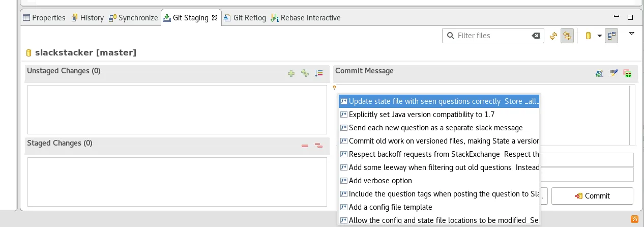Unstage selected files (single minus icon)
Screen dimensions: 644x227
(x=305, y=146)
